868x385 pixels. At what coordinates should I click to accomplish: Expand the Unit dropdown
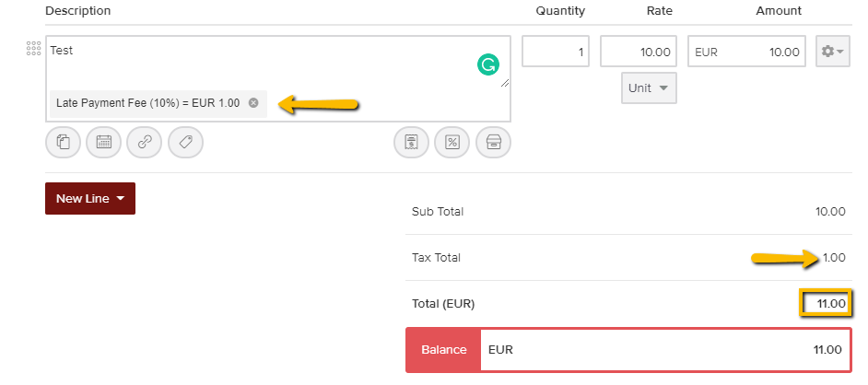(649, 88)
